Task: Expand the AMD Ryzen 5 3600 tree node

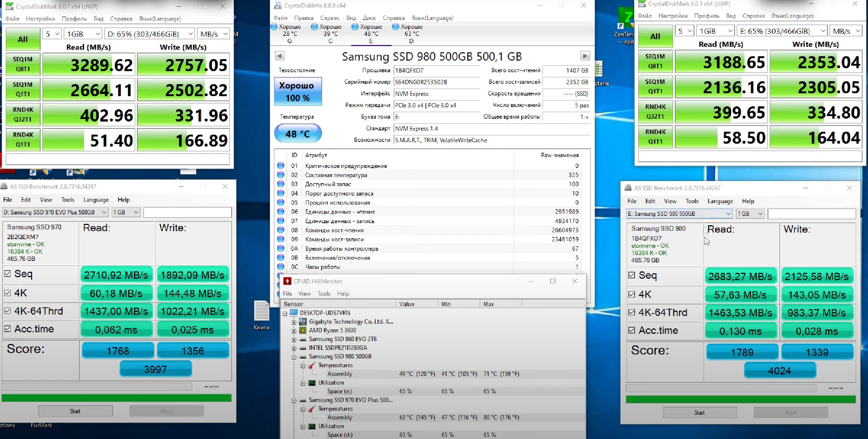Action: pyautogui.click(x=294, y=331)
